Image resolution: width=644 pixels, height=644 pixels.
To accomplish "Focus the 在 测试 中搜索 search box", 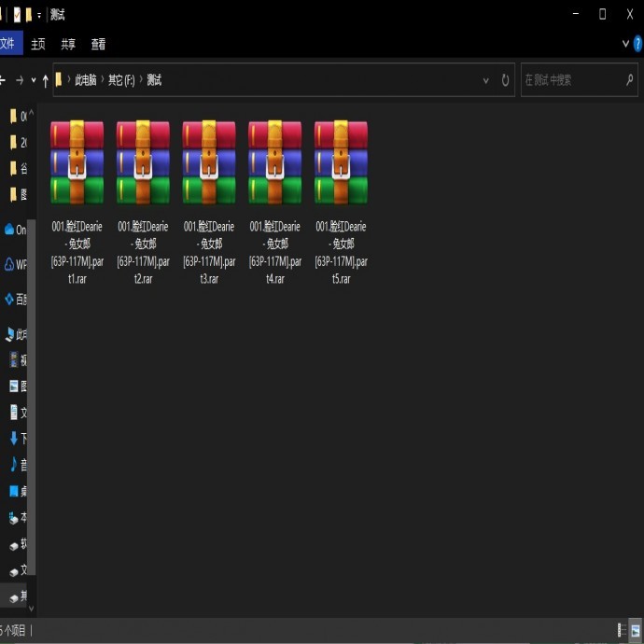I will click(x=579, y=79).
